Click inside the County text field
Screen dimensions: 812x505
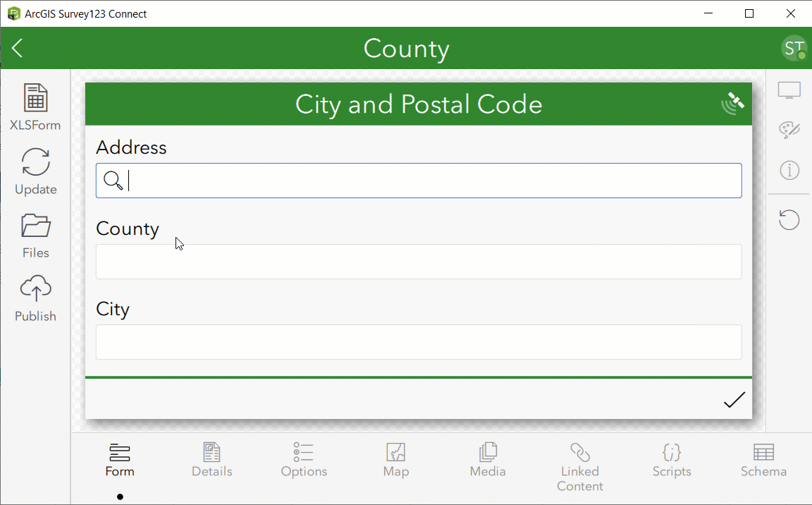[419, 261]
